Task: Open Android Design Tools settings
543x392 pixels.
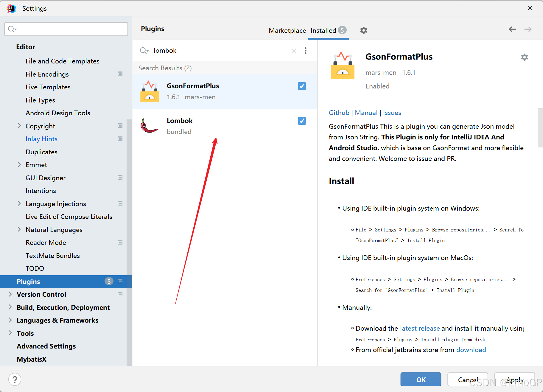Action: coord(58,113)
